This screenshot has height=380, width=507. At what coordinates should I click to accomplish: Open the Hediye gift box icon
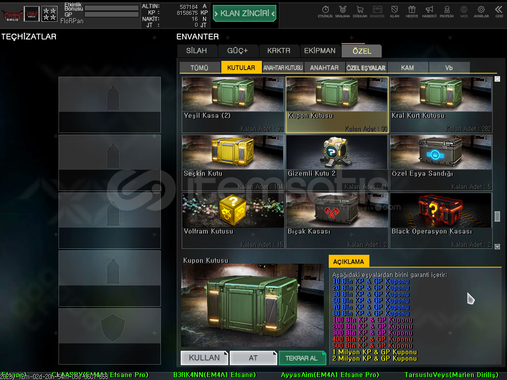(x=412, y=11)
